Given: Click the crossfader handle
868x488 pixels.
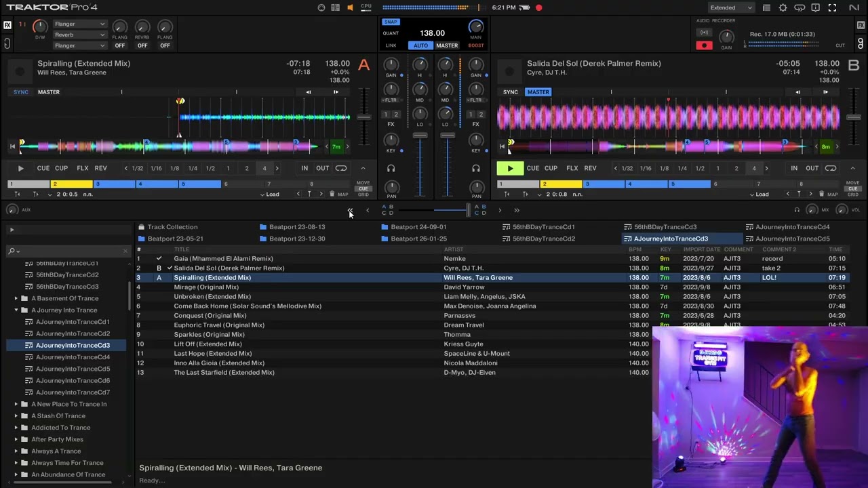Looking at the screenshot, I should 468,211.
